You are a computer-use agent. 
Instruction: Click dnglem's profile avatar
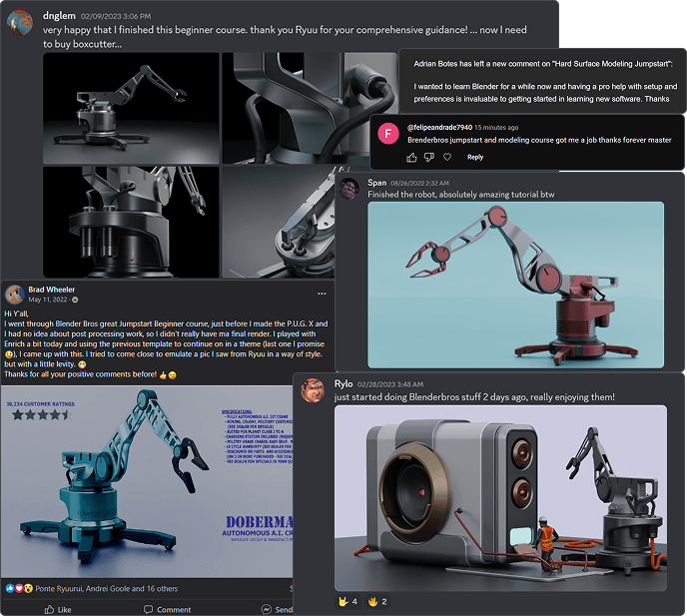20,22
